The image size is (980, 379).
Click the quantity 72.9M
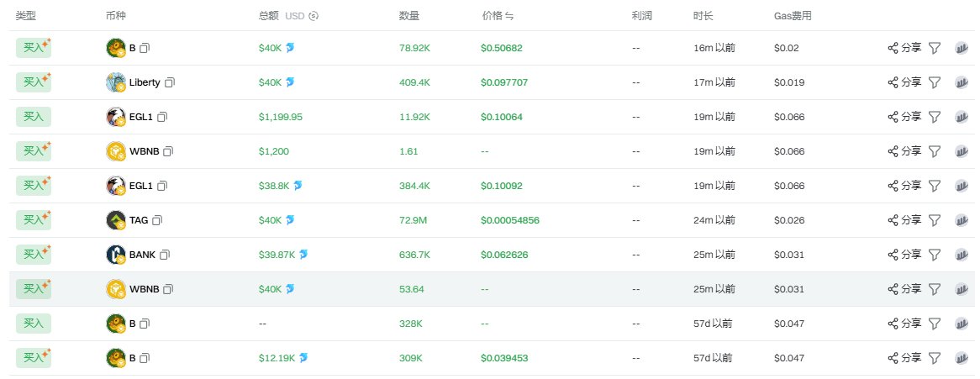414,220
